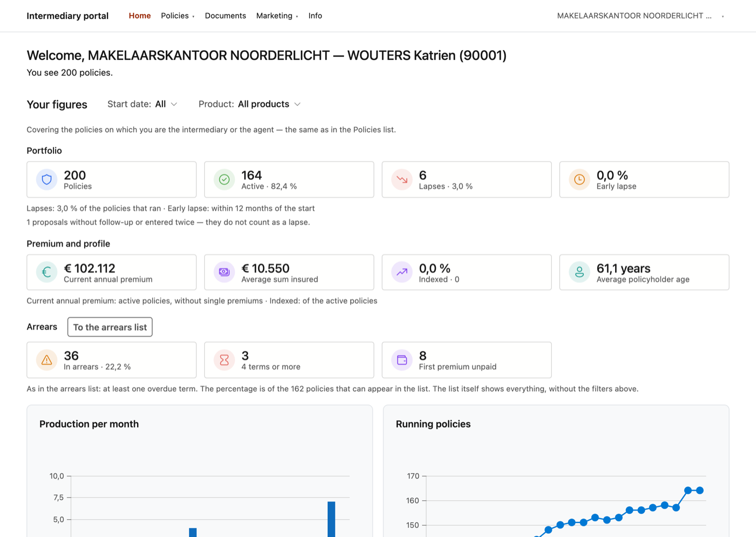Open the Info page
Image resolution: width=756 pixels, height=537 pixels.
315,16
